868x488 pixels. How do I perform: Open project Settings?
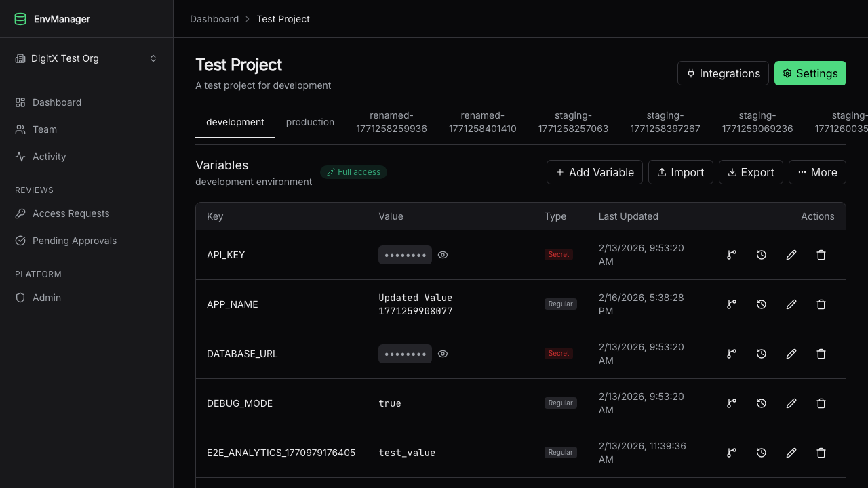810,73
